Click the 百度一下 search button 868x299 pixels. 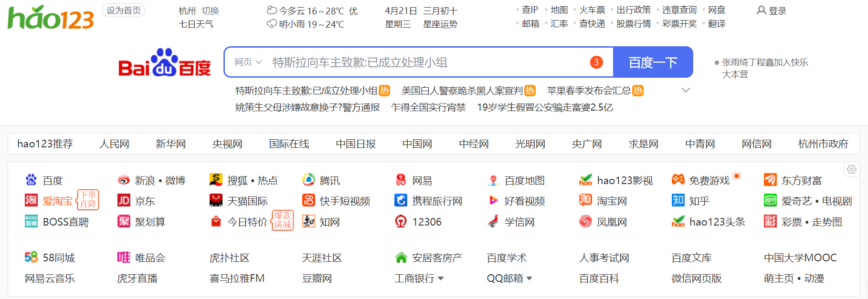(653, 62)
